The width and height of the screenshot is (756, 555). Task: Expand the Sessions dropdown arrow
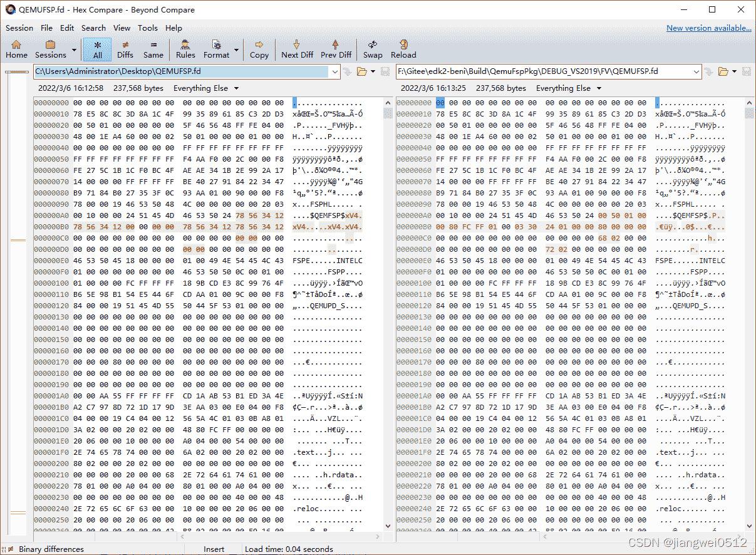(75, 49)
